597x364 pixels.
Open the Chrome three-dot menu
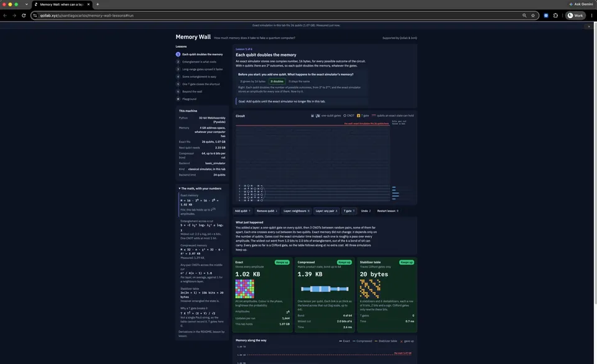click(x=591, y=16)
